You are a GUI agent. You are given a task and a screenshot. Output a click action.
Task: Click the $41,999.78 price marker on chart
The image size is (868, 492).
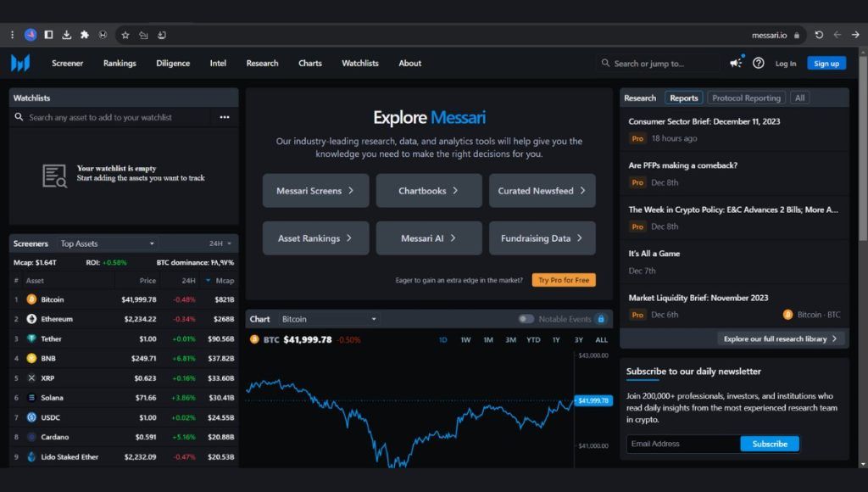pos(593,400)
